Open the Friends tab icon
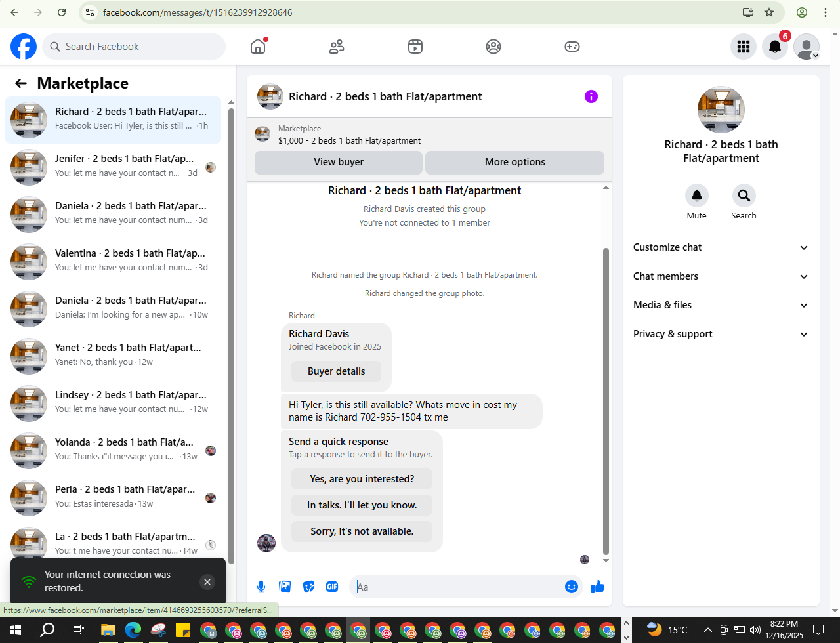The image size is (840, 643). pos(337,47)
